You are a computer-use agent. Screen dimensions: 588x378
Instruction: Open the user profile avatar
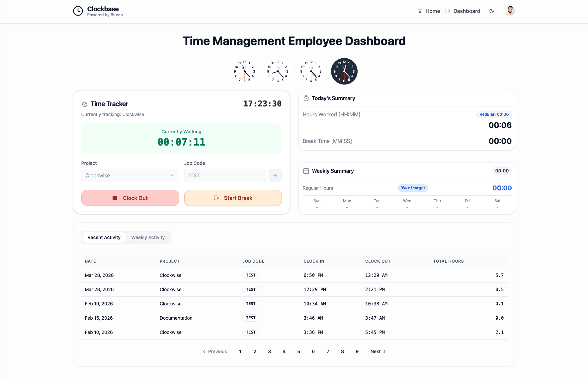pos(510,11)
